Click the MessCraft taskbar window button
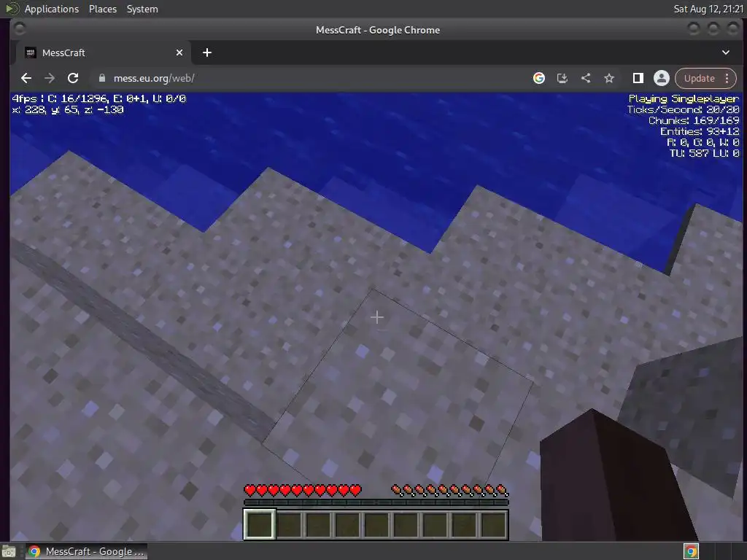 (x=86, y=551)
